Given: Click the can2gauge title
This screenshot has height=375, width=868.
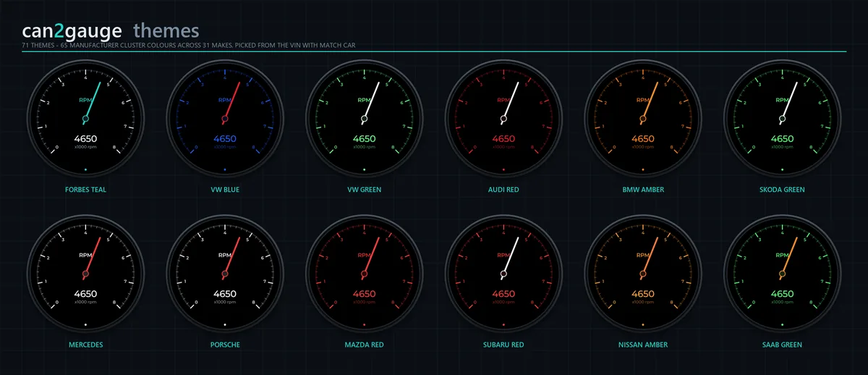Looking at the screenshot, I should pos(73,31).
